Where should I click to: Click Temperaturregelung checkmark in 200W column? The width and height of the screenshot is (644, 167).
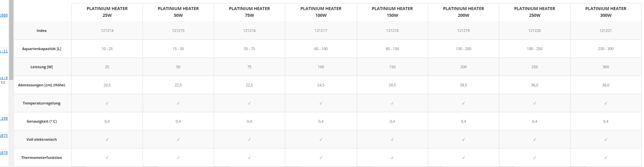click(x=463, y=103)
